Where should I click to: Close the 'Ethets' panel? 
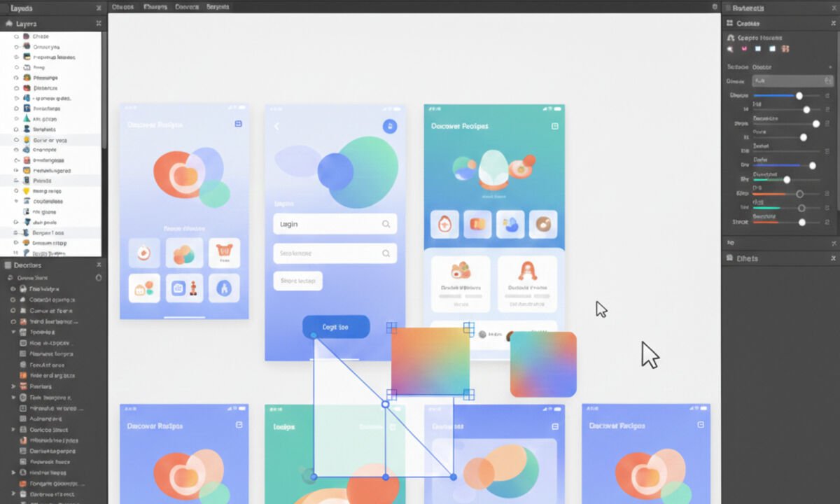pos(833,258)
